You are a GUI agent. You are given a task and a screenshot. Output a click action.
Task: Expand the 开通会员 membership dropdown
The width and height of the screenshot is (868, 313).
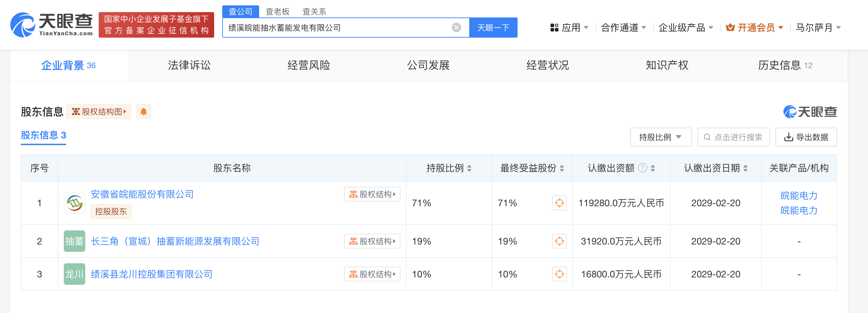click(x=755, y=28)
